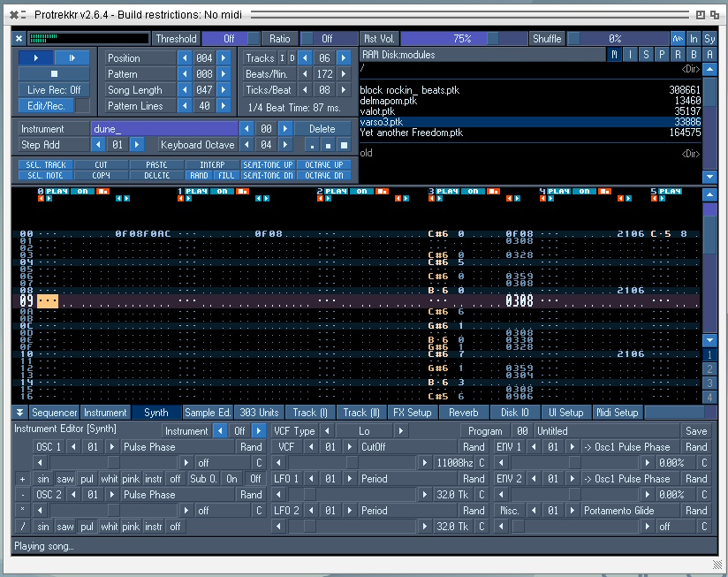Toggle track 0 PLAY mute button
The width and height of the screenshot is (728, 577).
(x=57, y=191)
